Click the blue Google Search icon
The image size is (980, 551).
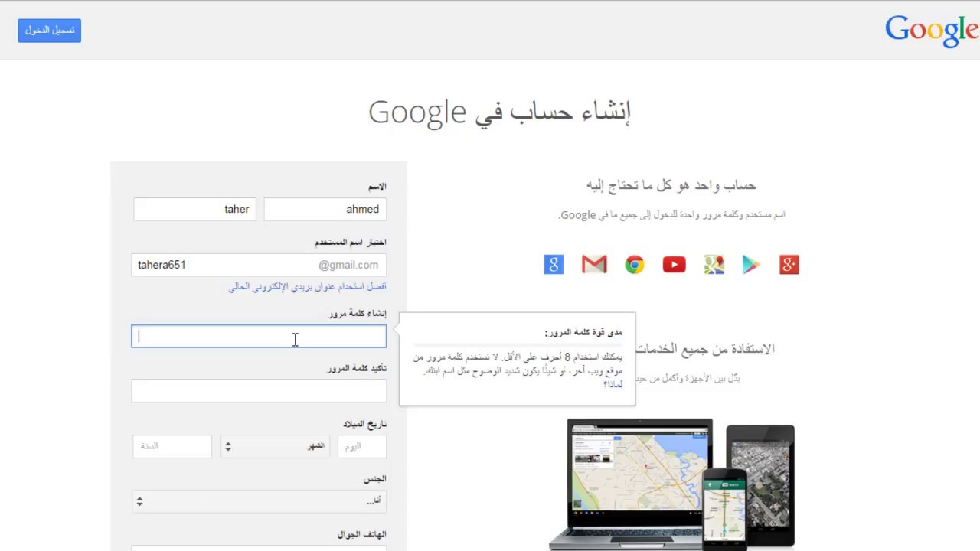click(554, 265)
